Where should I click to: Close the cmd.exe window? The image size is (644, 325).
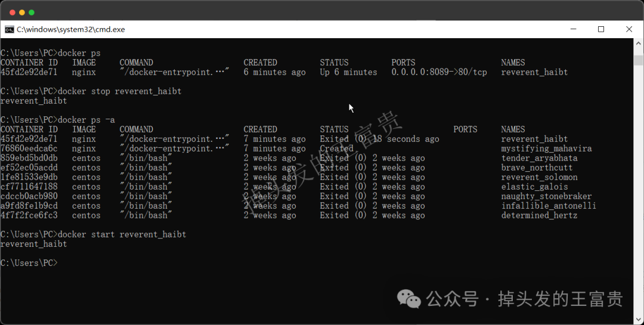click(629, 29)
